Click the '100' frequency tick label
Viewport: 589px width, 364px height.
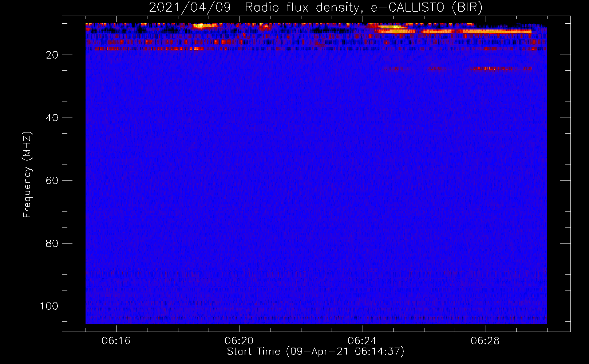[49, 306]
